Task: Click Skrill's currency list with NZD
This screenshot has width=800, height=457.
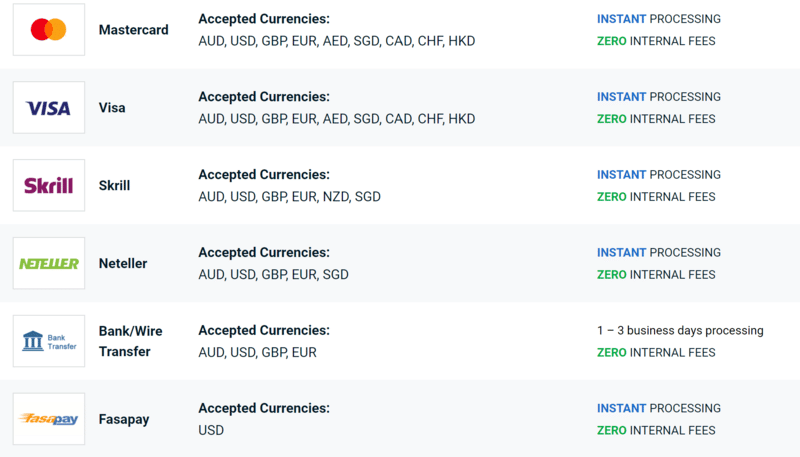Action: (x=289, y=197)
